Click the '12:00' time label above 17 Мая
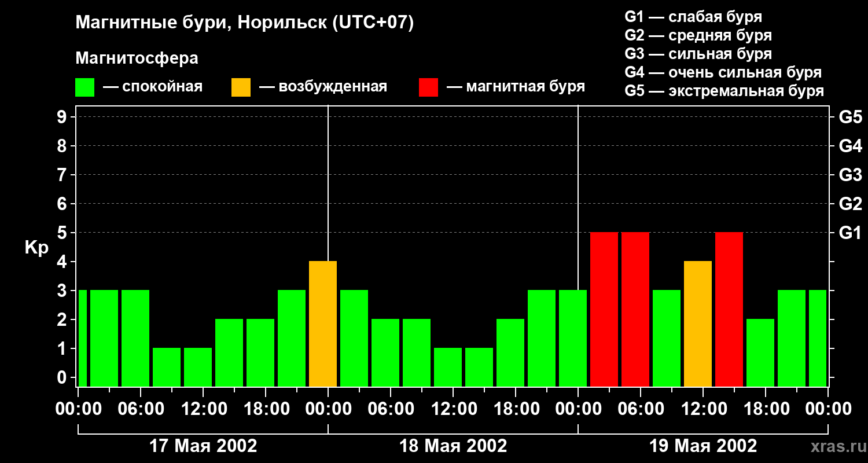This screenshot has width=868, height=463. (x=203, y=409)
